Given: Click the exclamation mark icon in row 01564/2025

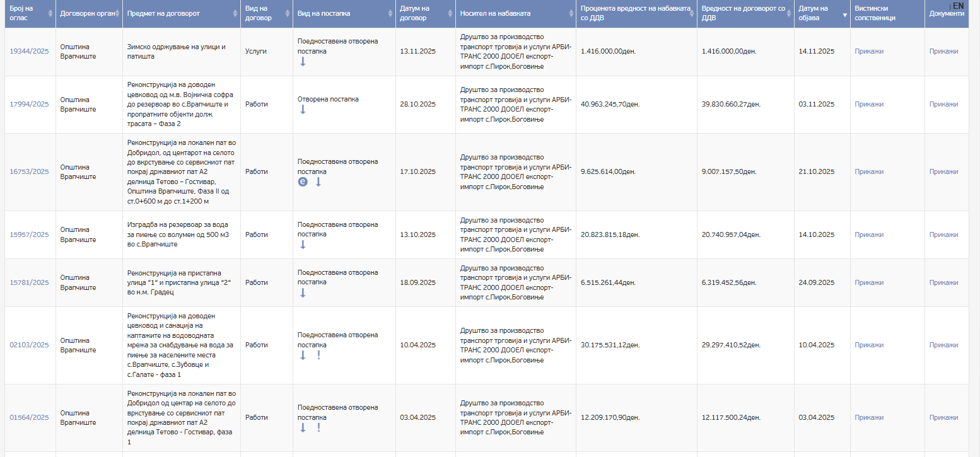Looking at the screenshot, I should coord(318,427).
